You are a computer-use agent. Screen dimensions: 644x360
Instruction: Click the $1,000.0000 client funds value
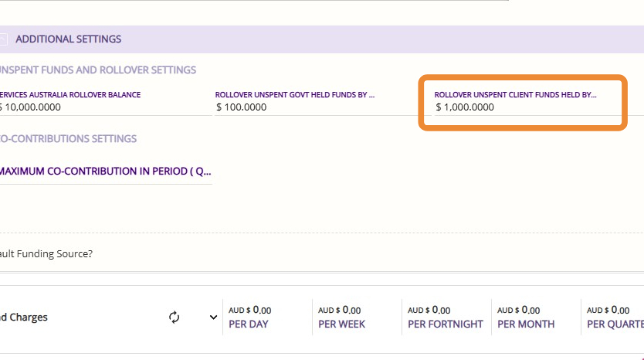point(465,107)
